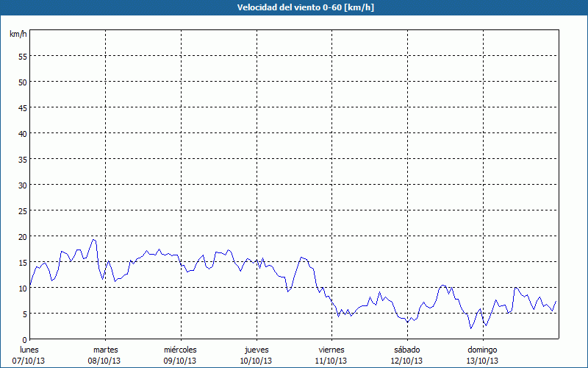Select the 'miércoles' day label

point(180,350)
